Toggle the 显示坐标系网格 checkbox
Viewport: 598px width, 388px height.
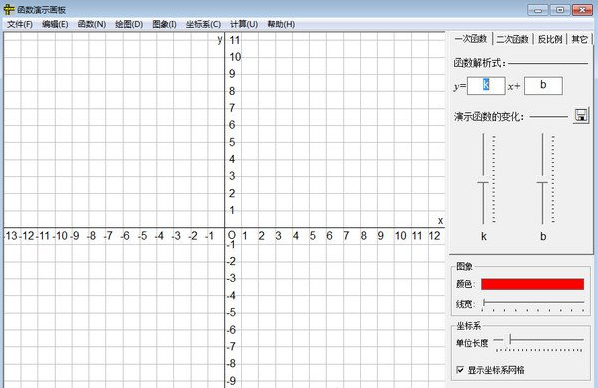(x=460, y=369)
